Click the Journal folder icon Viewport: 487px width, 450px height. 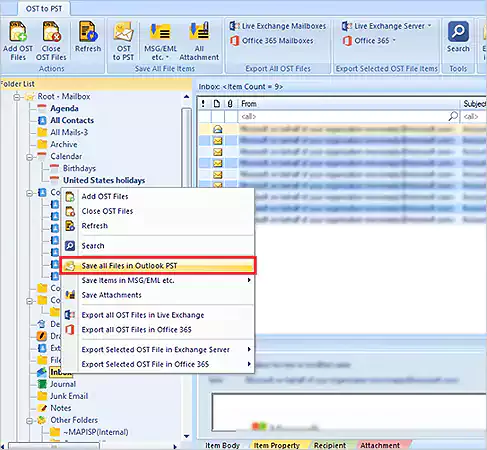42,384
